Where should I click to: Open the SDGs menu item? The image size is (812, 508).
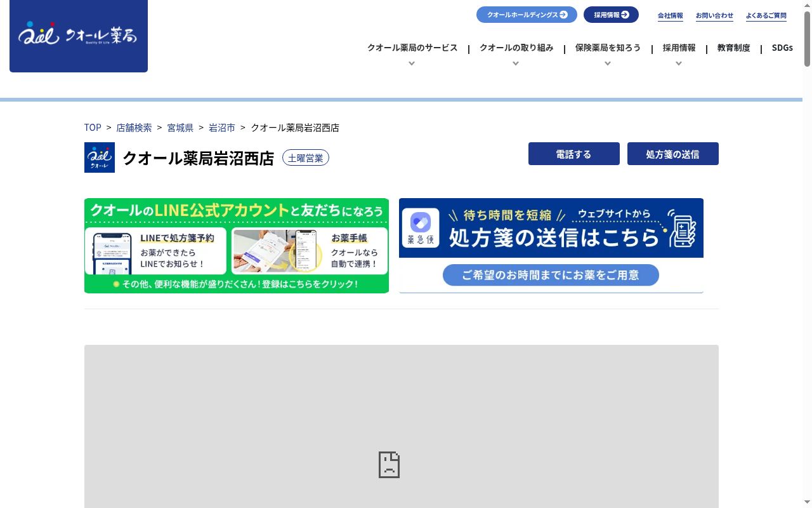(782, 48)
